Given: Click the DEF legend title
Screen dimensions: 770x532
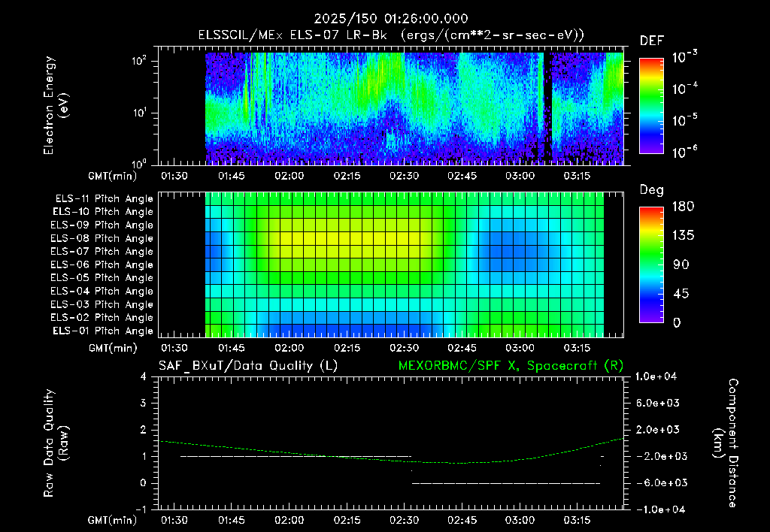Looking at the screenshot, I should [x=652, y=41].
